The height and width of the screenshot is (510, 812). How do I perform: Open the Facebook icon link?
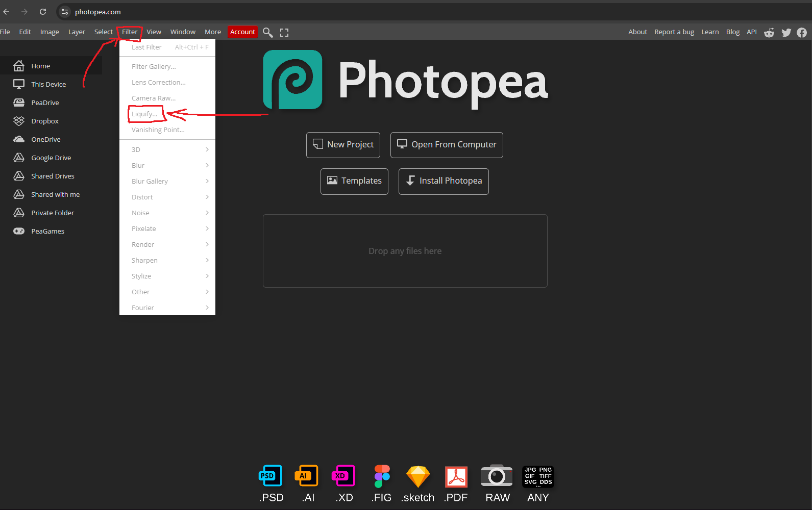802,32
